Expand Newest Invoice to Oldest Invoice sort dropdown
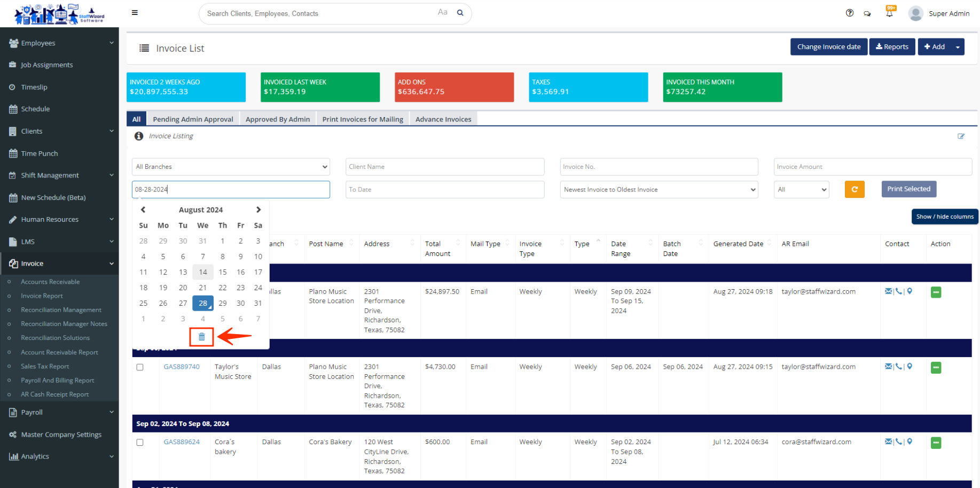 [658, 190]
